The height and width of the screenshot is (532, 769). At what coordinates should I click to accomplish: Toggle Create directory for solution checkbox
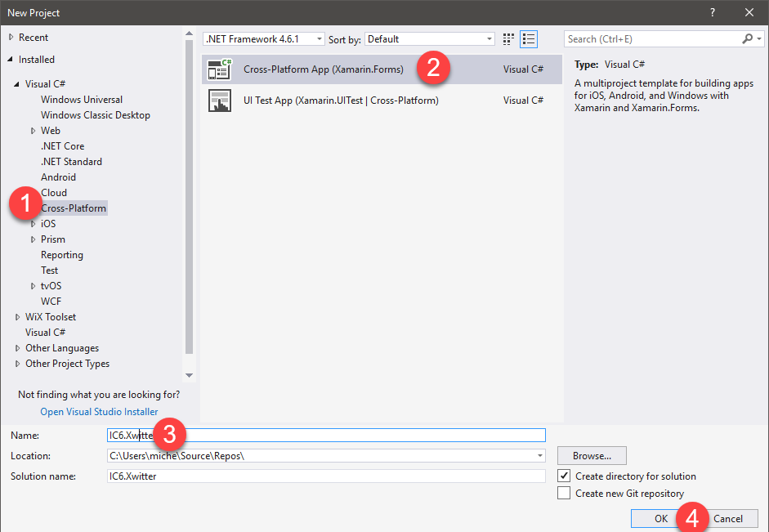tap(564, 476)
